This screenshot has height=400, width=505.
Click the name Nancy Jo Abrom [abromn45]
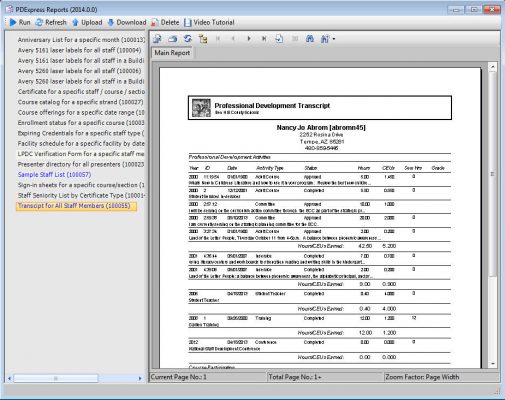click(x=321, y=127)
